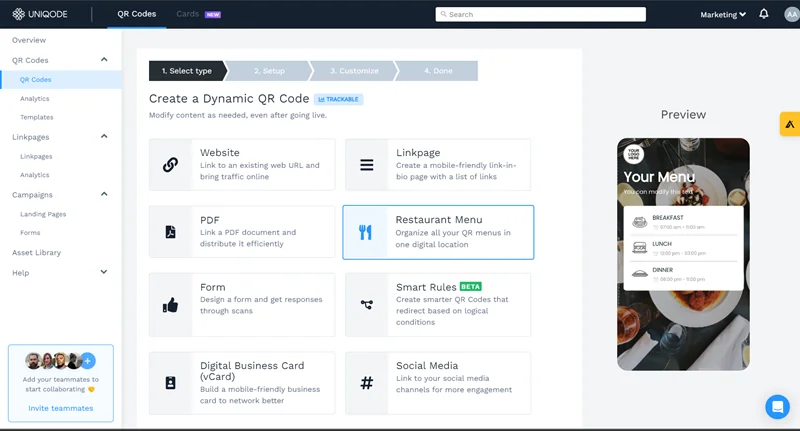Viewport: 800px width, 431px height.
Task: Collapse the Linkpages sidebar section
Action: [104, 137]
